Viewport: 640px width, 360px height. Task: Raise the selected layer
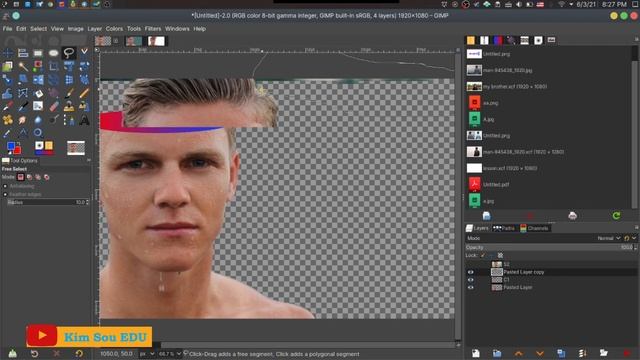pos(518,353)
